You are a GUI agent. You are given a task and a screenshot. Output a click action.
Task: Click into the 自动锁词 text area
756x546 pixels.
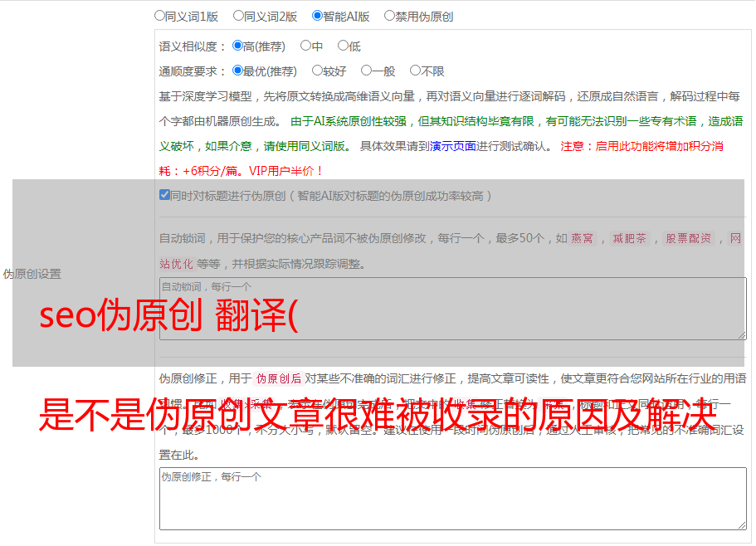pos(453,309)
